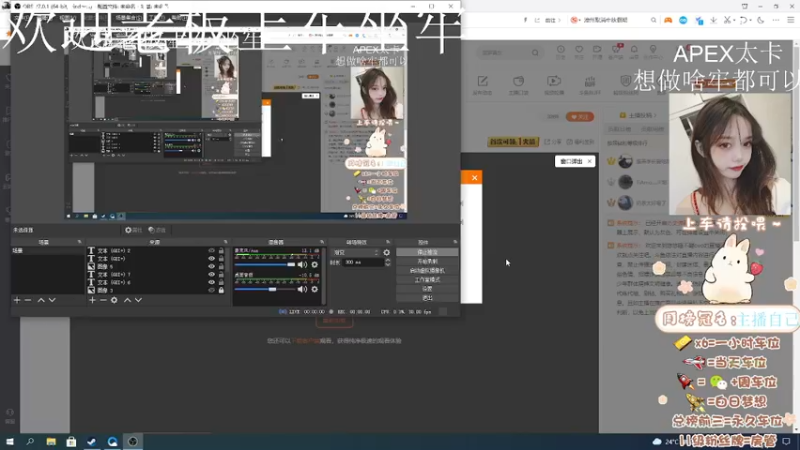Viewport: 800px width, 450px height.
Task: Toggle lock on 文本 (GDI+) 2 source
Action: pos(221,251)
